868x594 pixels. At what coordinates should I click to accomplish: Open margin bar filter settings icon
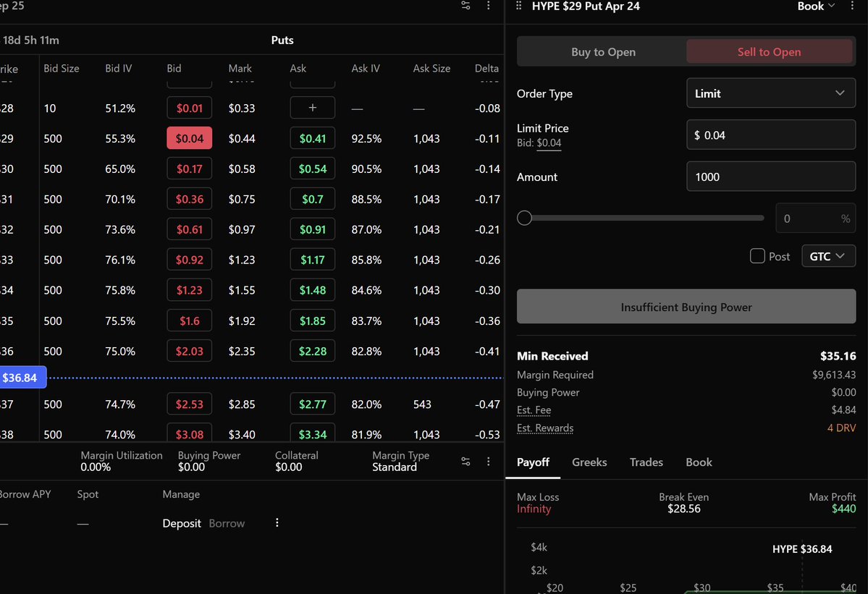465,462
